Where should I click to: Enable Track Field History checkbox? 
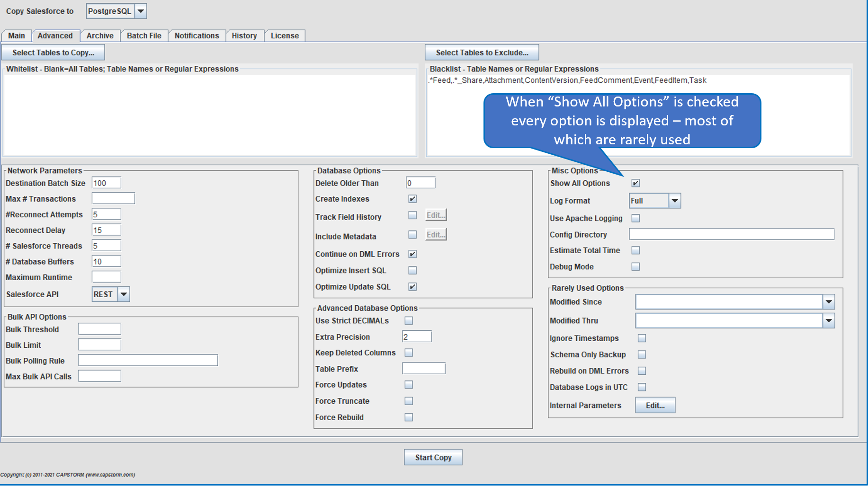pos(412,215)
